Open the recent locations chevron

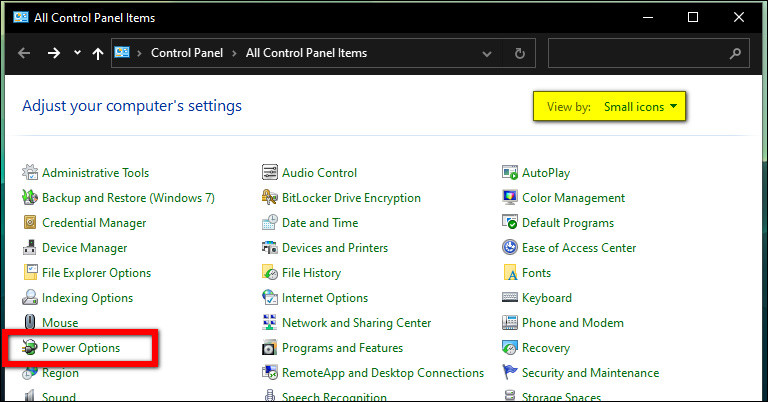tap(77, 53)
